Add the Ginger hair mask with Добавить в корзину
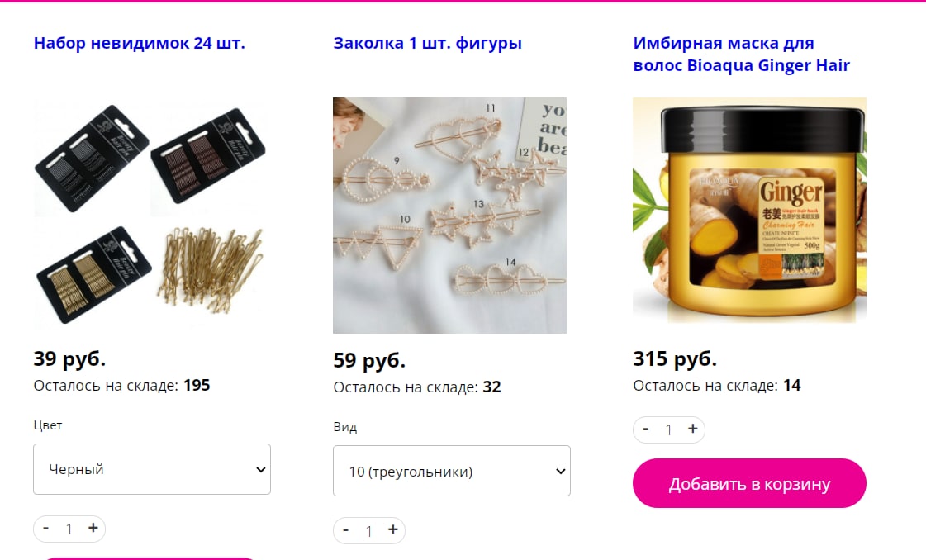This screenshot has width=926, height=560. coord(749,483)
